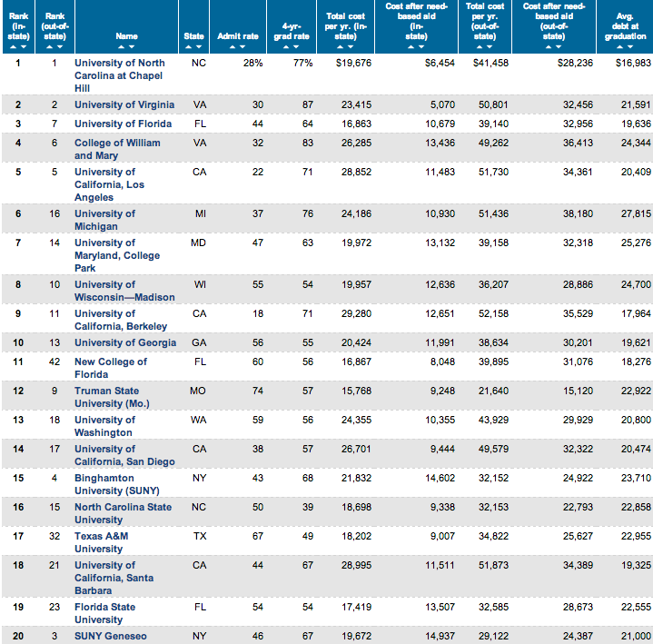Sort Admit rate descending arrow

[x=242, y=47]
